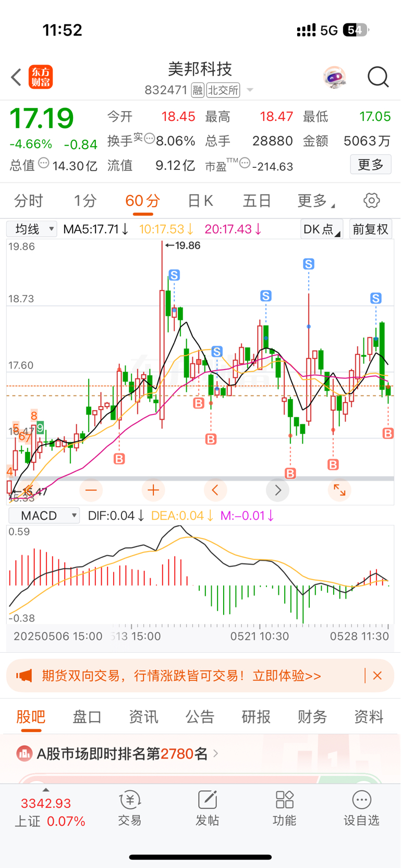
Task: Tap the back arrow icon
Action: click(x=16, y=77)
